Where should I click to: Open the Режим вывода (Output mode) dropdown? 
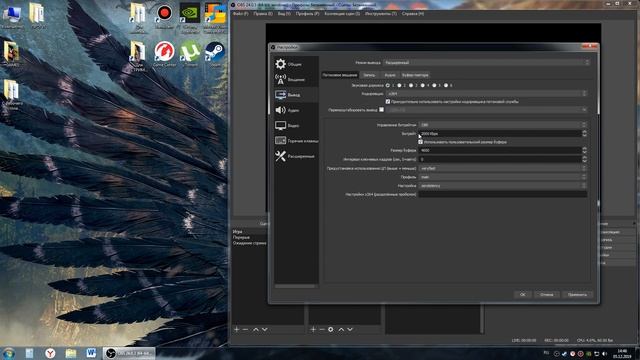point(487,63)
